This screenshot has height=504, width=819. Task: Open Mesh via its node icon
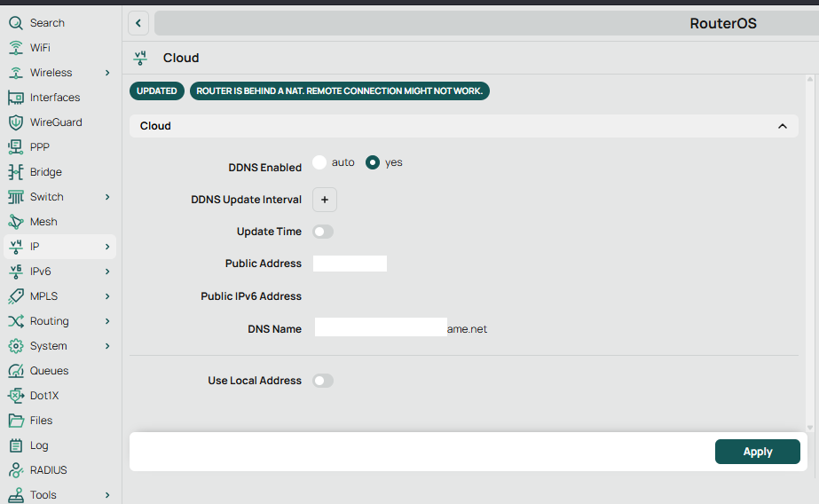(16, 222)
